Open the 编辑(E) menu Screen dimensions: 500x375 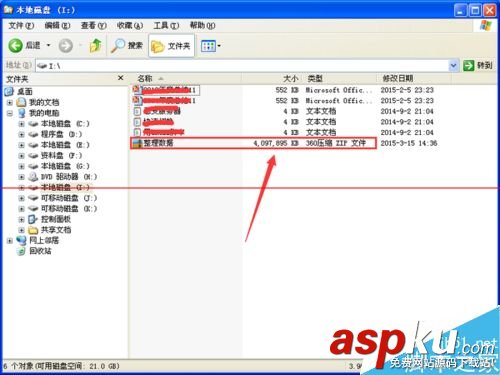(57, 25)
